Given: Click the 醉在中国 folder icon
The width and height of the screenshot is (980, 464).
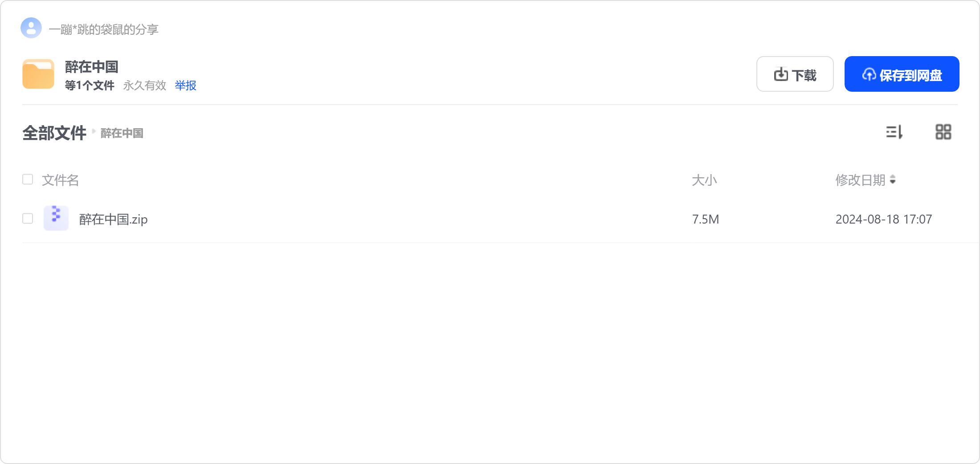Looking at the screenshot, I should pos(38,74).
